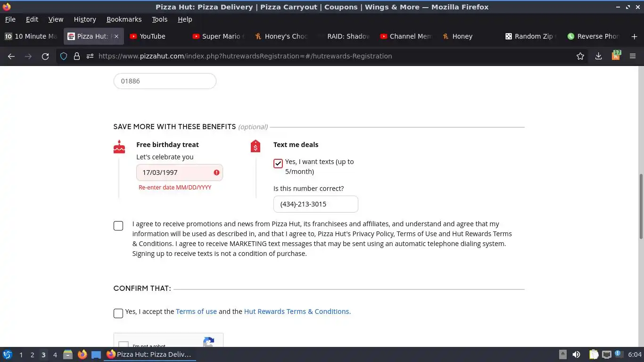The width and height of the screenshot is (644, 362).
Task: Open the removable media tray icon
Action: [x=563, y=354]
